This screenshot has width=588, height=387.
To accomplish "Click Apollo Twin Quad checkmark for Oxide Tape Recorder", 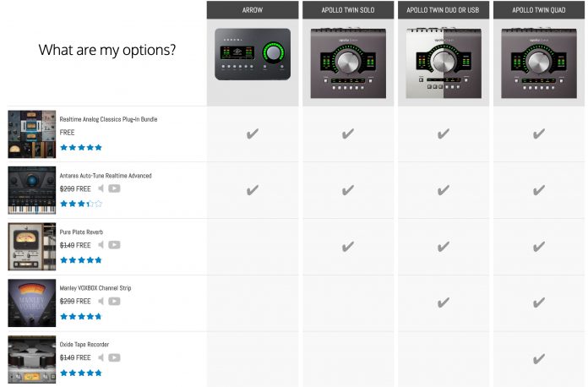I will click(538, 359).
